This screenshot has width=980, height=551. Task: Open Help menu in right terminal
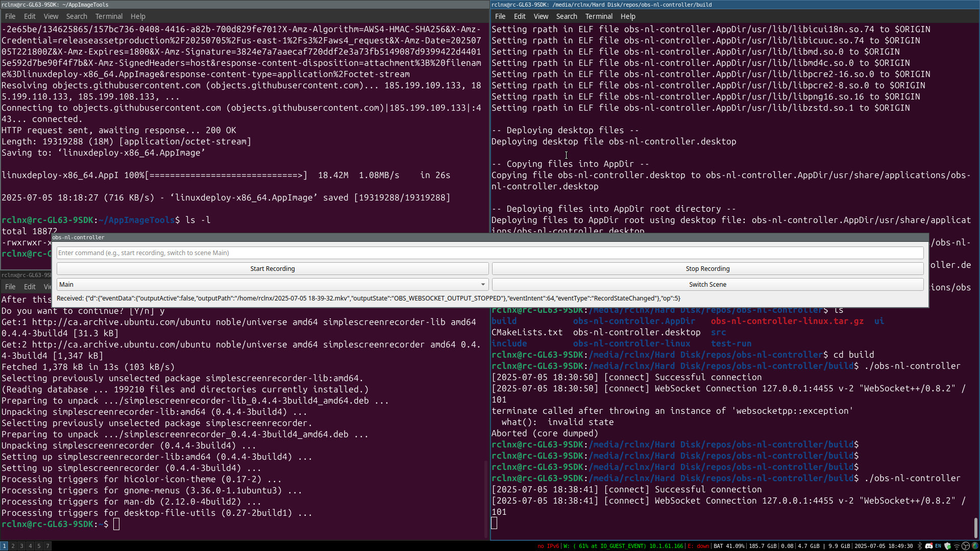click(x=627, y=16)
